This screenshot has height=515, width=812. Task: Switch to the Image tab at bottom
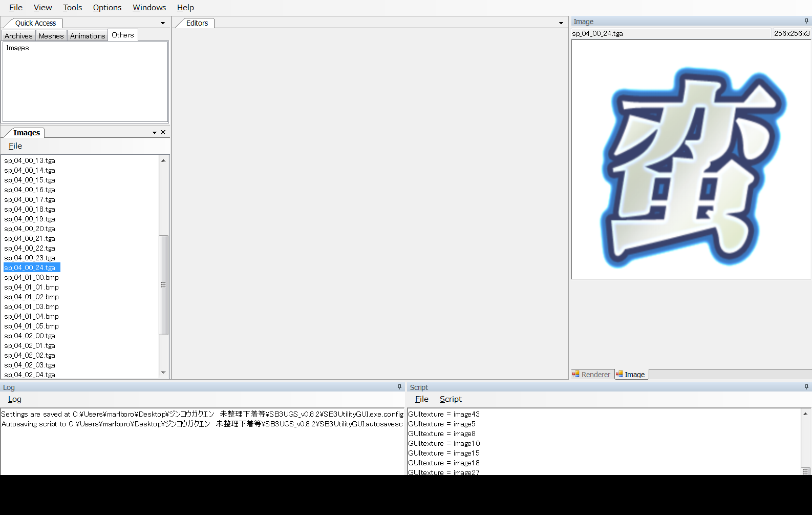pyautogui.click(x=631, y=375)
